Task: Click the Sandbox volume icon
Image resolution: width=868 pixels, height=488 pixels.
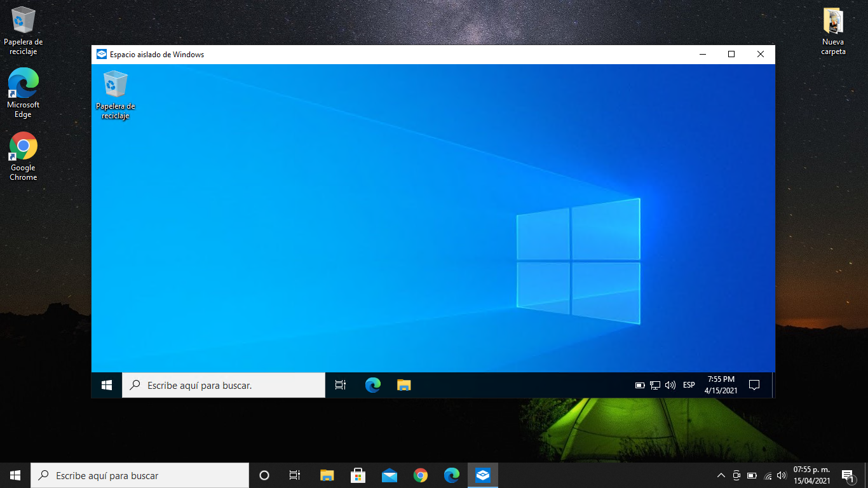Action: point(670,385)
